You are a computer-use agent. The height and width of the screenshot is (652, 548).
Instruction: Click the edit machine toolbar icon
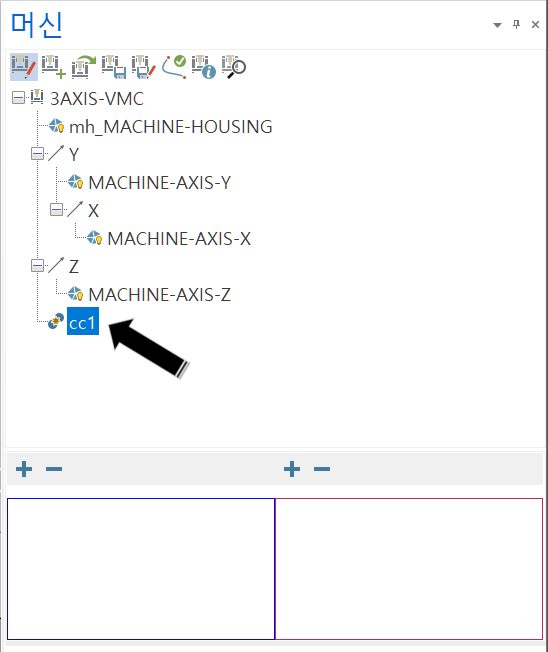point(24,67)
